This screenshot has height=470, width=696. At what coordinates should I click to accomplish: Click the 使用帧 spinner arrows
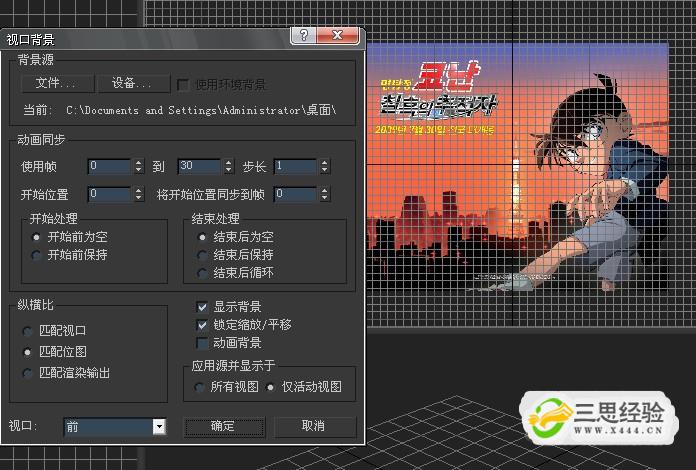pos(138,166)
